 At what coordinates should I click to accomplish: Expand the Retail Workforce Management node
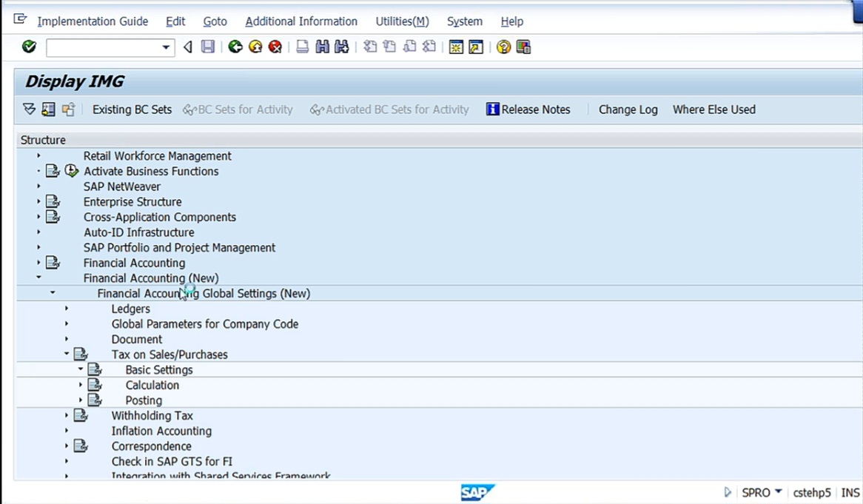(x=38, y=155)
